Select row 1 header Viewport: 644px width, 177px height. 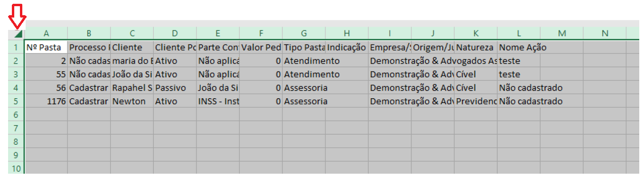[x=16, y=47]
